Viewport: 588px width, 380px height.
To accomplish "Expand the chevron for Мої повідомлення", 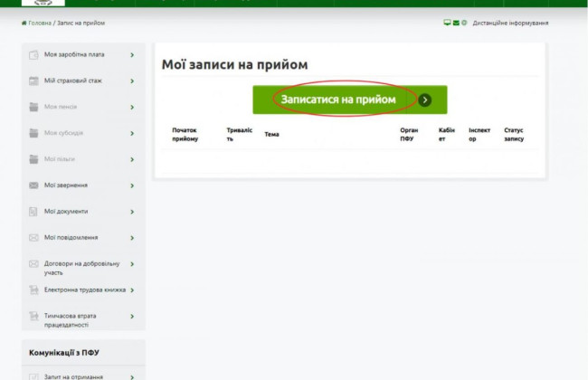I will 132,238.
